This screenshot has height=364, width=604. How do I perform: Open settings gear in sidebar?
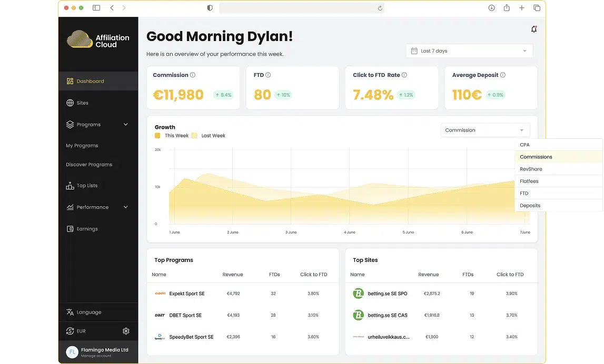126,331
